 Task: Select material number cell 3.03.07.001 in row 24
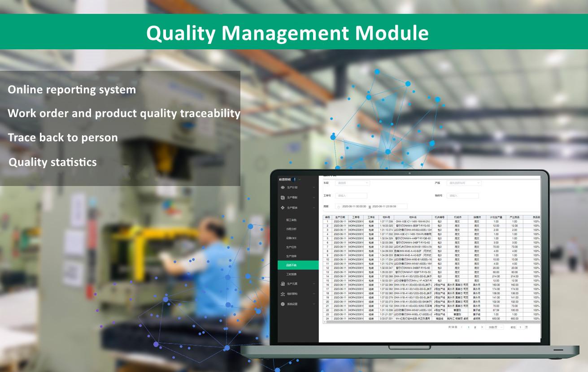[386, 319]
